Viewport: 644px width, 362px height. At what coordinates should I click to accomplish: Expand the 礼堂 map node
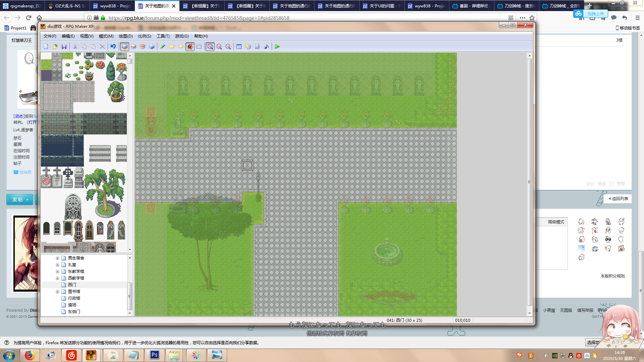(57, 265)
